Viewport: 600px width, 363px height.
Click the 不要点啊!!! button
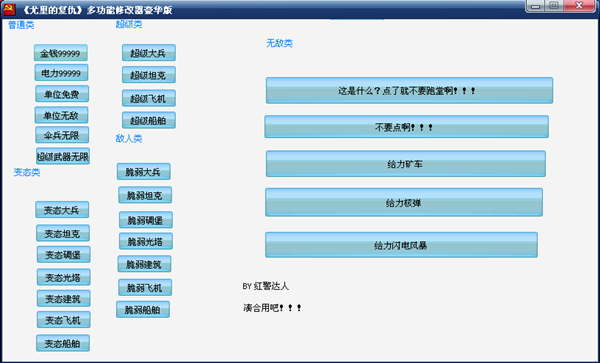[406, 127]
